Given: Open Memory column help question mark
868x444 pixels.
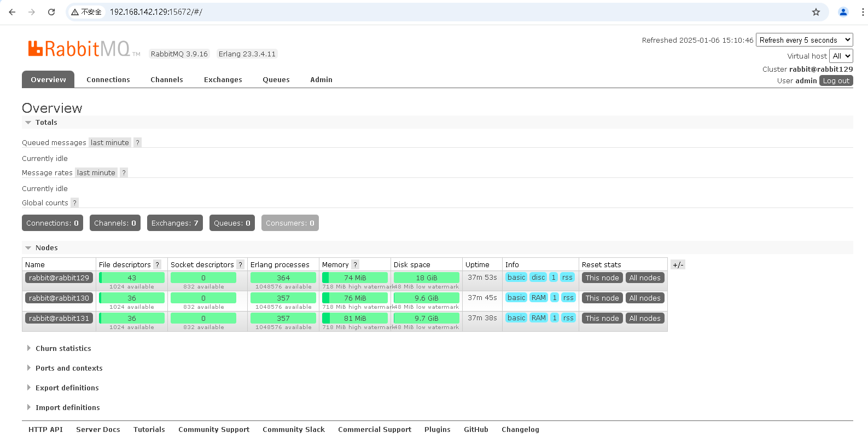Looking at the screenshot, I should [356, 264].
